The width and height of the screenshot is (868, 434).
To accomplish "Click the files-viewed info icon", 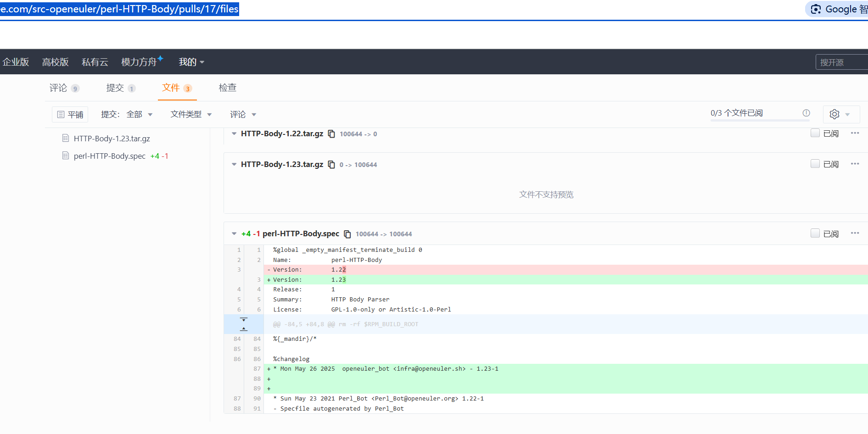I will pos(806,113).
